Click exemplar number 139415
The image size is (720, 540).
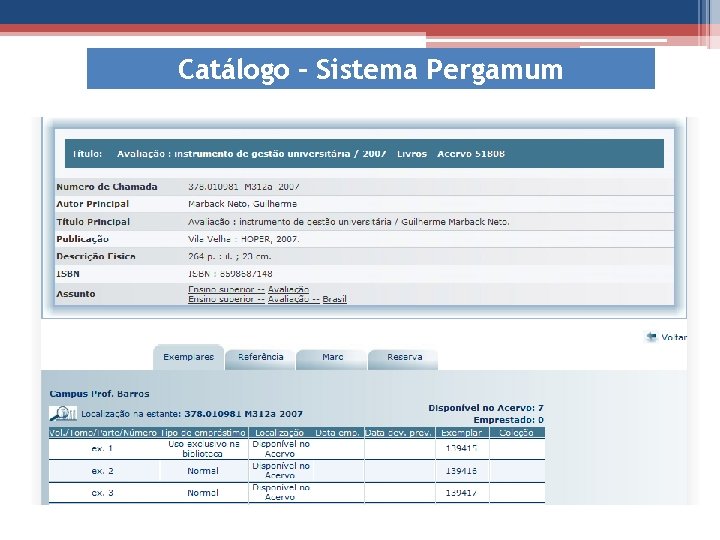[x=461, y=448]
